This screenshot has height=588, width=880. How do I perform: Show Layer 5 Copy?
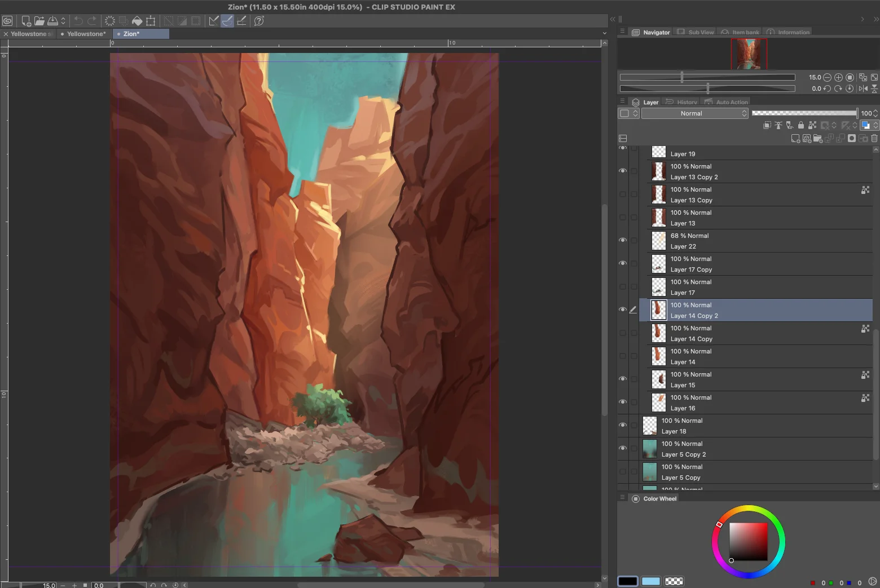(623, 471)
